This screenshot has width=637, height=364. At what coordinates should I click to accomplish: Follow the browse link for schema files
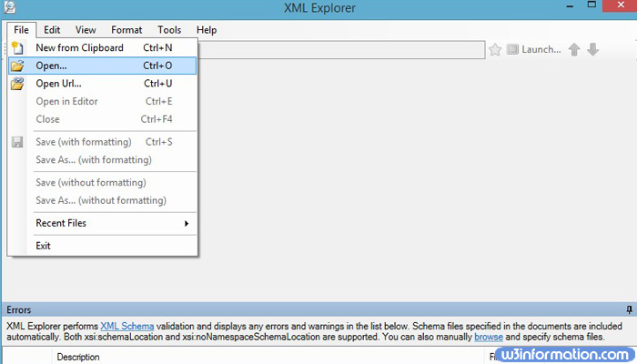click(x=489, y=338)
